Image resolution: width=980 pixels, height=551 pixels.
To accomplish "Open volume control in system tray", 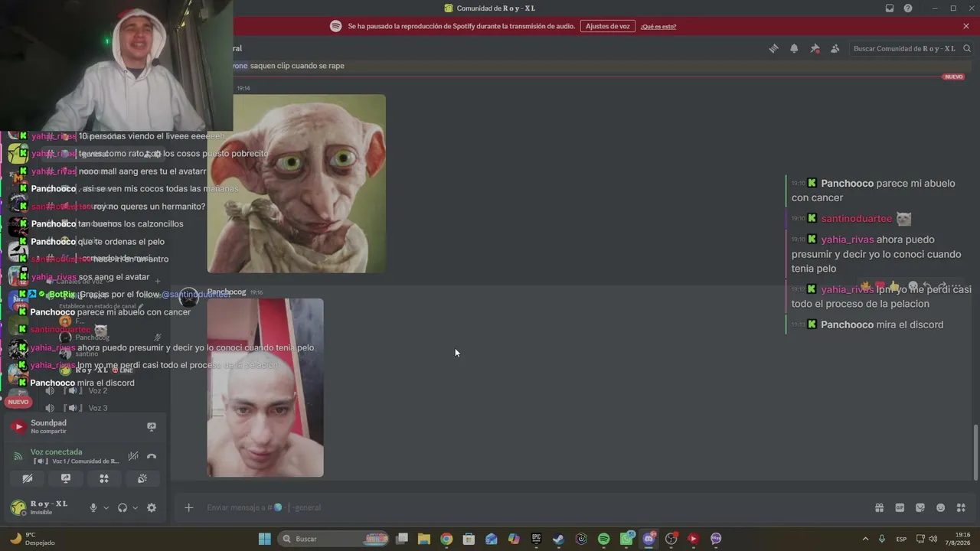I will click(933, 539).
